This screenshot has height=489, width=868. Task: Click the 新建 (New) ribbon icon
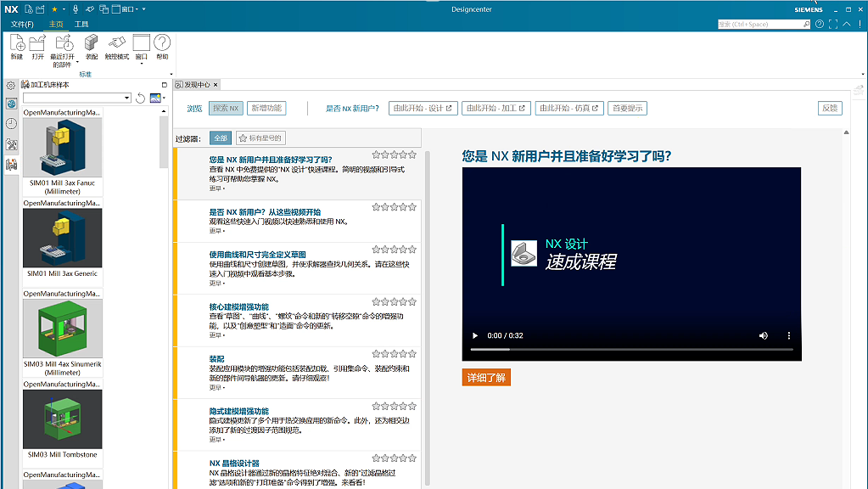pos(17,47)
